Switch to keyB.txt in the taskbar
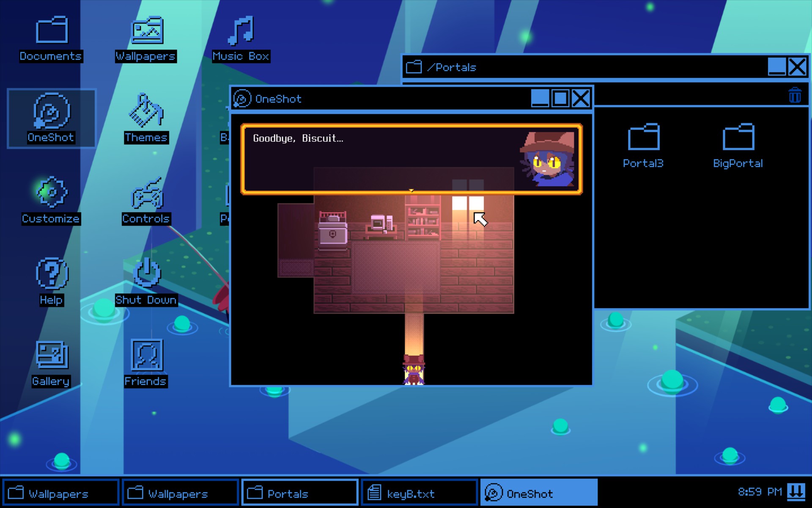This screenshot has width=812, height=508. pyautogui.click(x=419, y=493)
